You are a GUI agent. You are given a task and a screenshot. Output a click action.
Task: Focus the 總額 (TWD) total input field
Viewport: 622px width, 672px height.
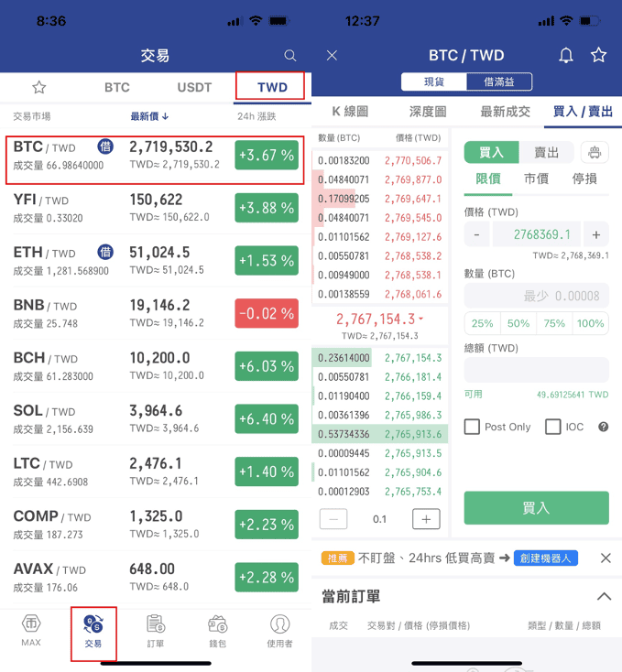pyautogui.click(x=536, y=370)
